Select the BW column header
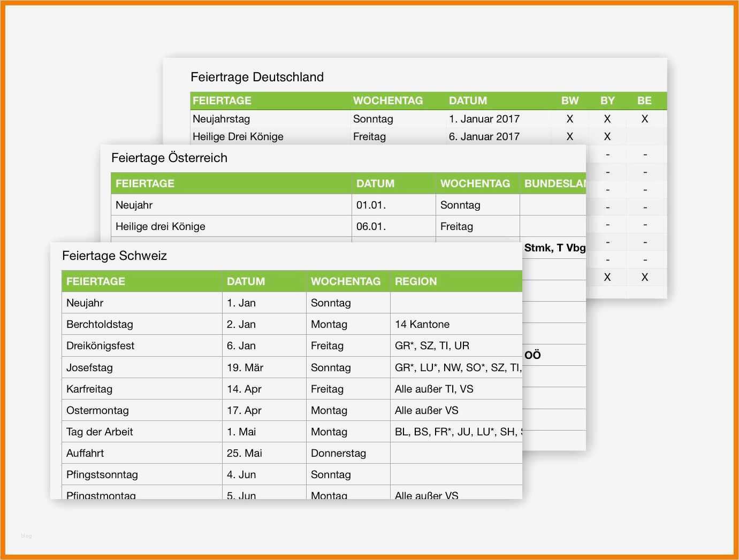Viewport: 739px width, 560px height. [570, 101]
